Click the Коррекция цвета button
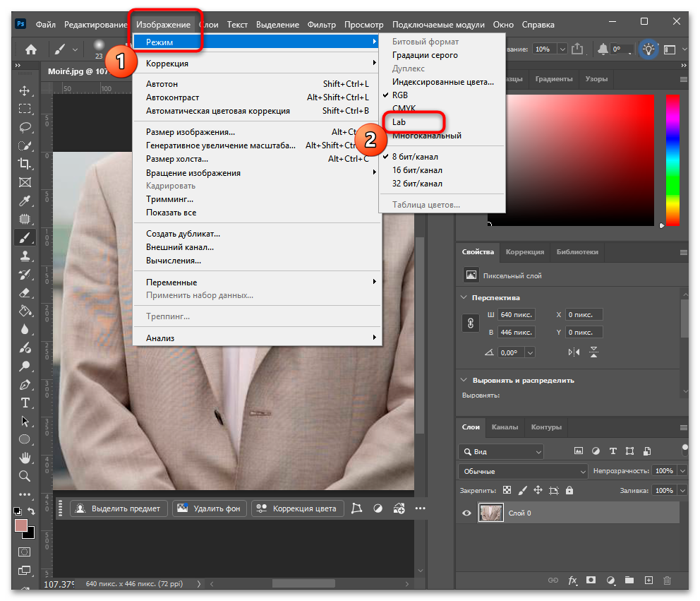The width and height of the screenshot is (700, 601). (298, 508)
